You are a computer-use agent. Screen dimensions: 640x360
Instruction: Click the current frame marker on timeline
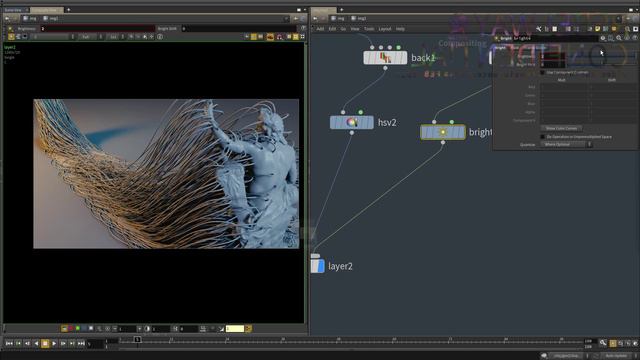pos(138,340)
